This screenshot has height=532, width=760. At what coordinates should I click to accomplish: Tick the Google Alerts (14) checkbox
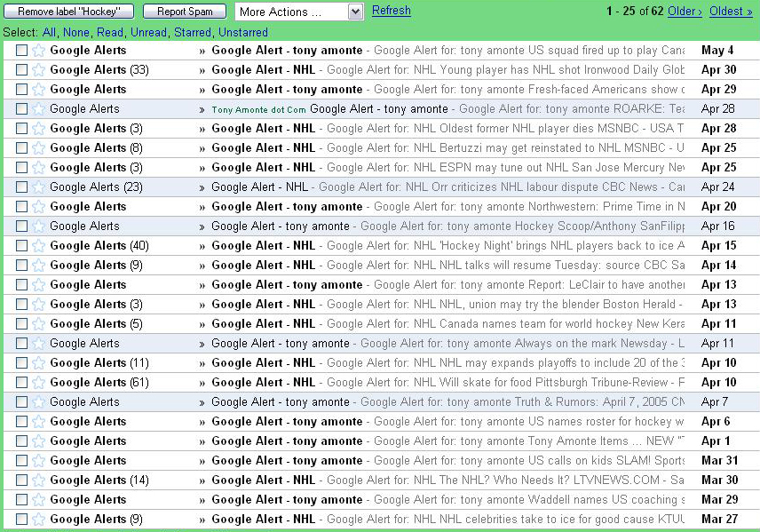[x=21, y=480]
